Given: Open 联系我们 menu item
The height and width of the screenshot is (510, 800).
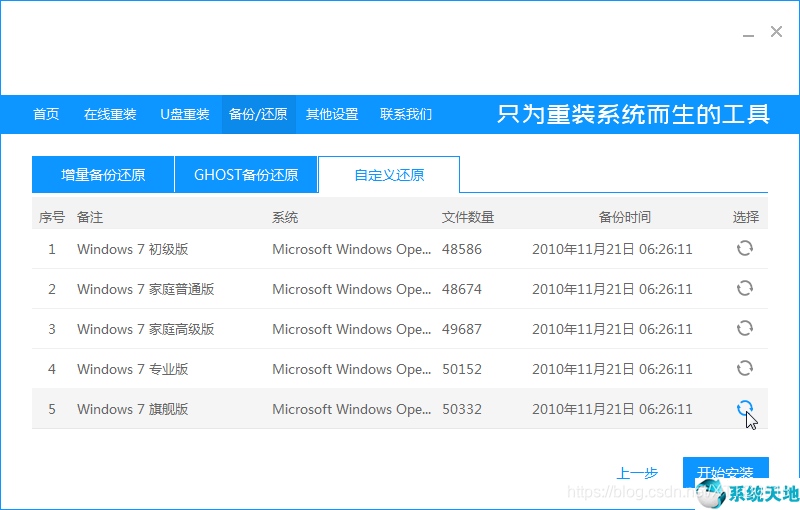Looking at the screenshot, I should click(x=406, y=114).
